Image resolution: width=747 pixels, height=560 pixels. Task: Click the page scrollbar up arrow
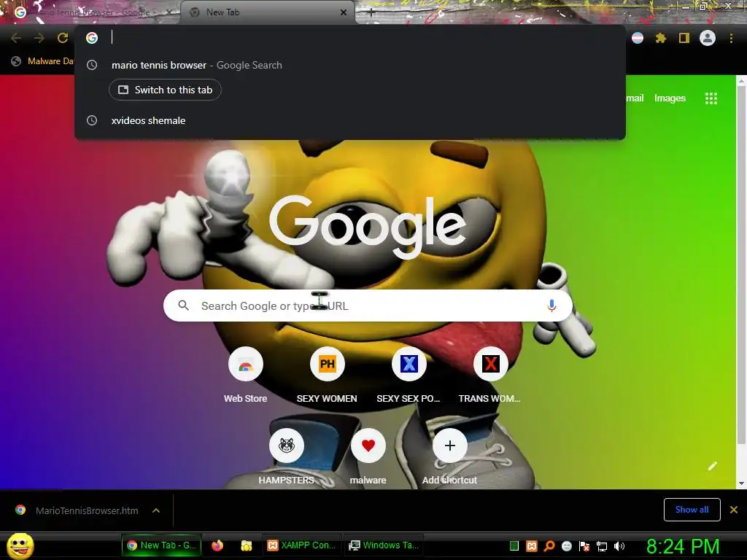(x=741, y=81)
